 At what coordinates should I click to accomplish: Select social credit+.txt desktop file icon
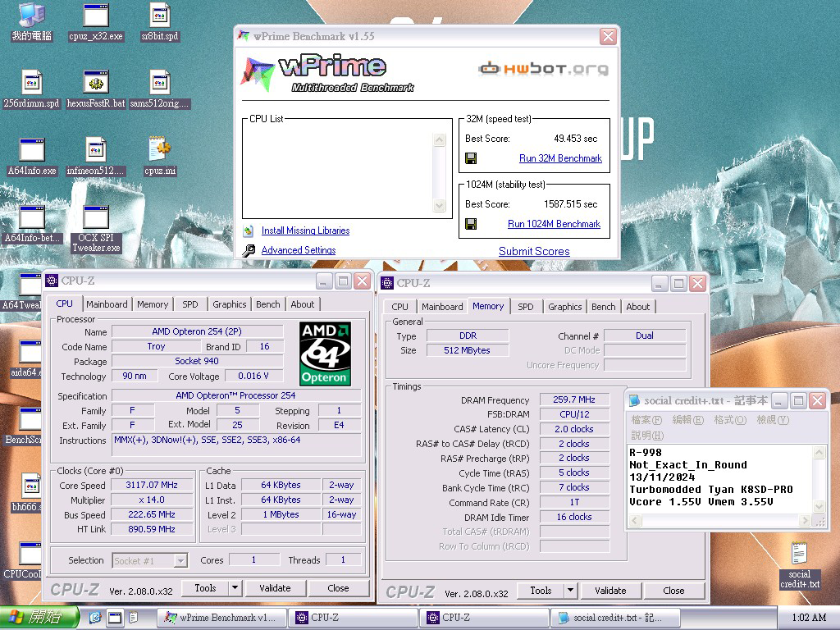799,565
